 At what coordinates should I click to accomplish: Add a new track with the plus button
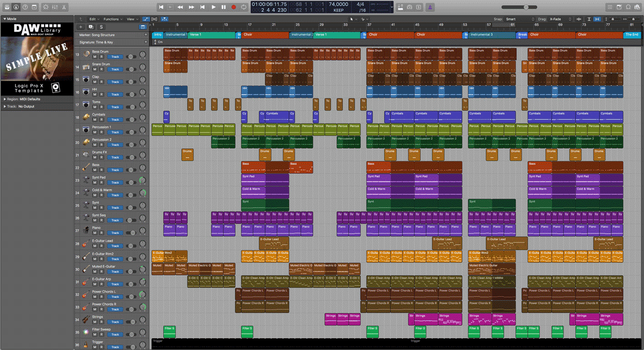(80, 27)
